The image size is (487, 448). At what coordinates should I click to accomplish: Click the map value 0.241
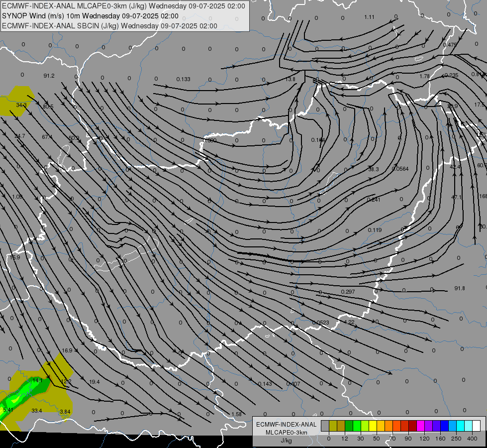pyautogui.click(x=374, y=200)
